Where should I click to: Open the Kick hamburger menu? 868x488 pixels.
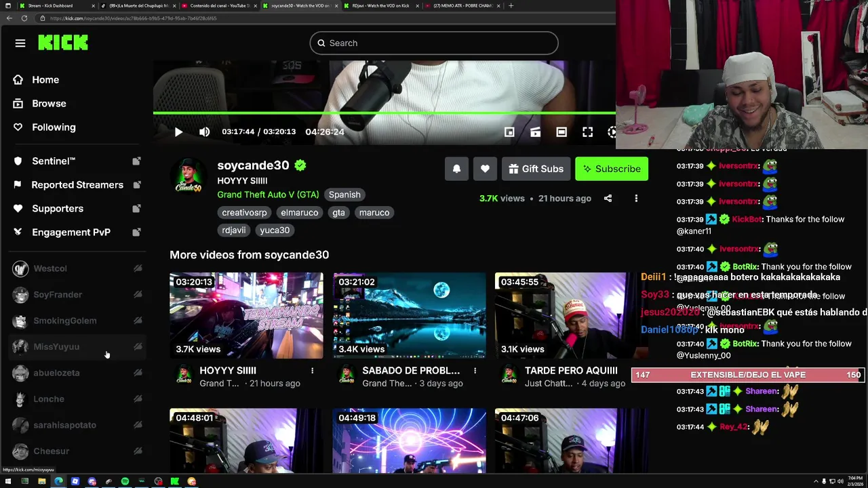point(20,43)
